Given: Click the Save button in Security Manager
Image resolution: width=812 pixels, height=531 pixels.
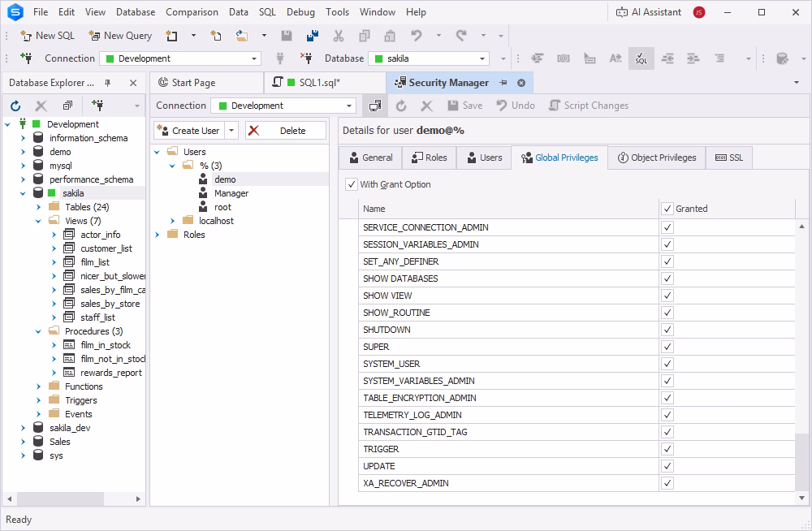Looking at the screenshot, I should point(465,106).
